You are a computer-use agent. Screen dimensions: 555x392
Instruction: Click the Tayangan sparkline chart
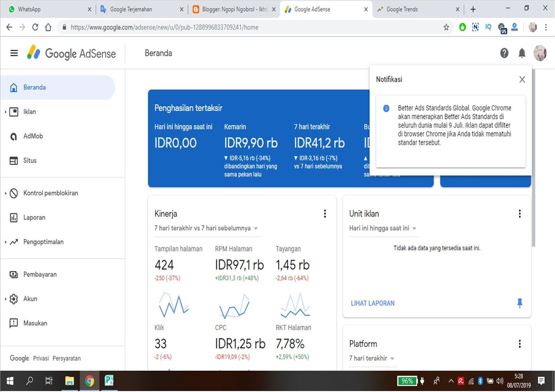tap(295, 305)
